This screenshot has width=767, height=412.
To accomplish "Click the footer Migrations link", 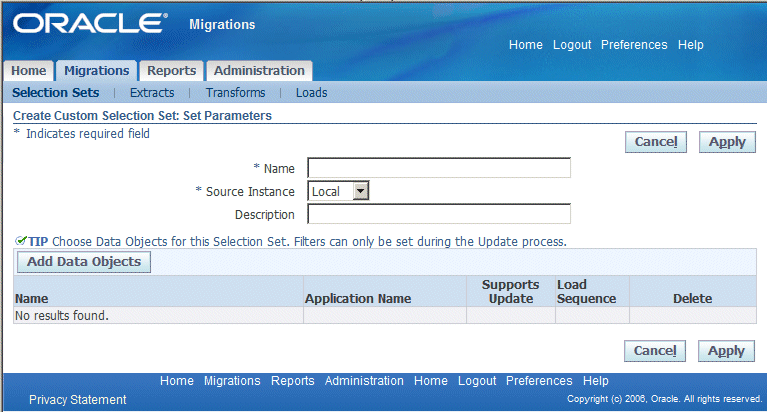I will point(232,381).
